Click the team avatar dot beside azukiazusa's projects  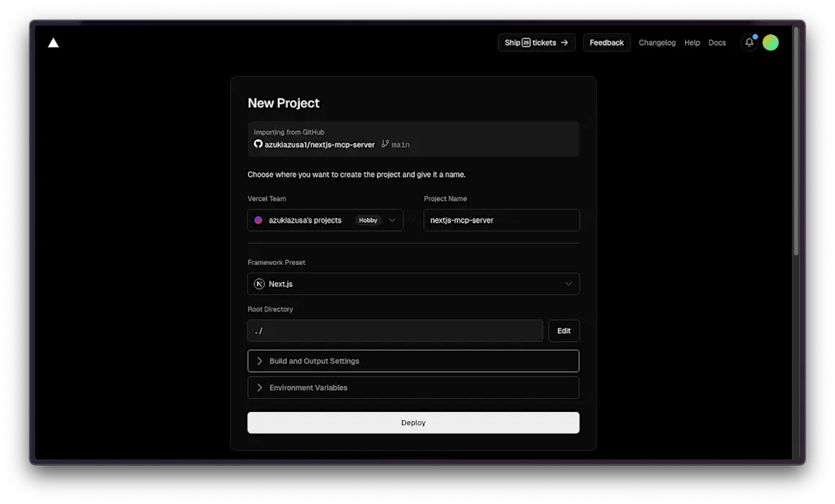point(258,220)
